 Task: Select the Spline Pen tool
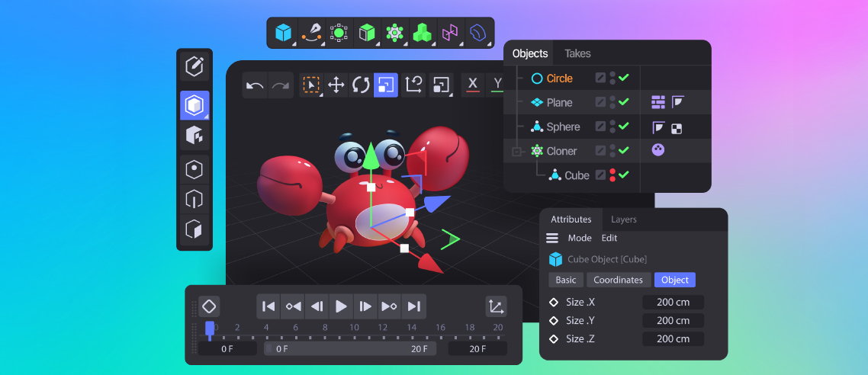(x=311, y=33)
